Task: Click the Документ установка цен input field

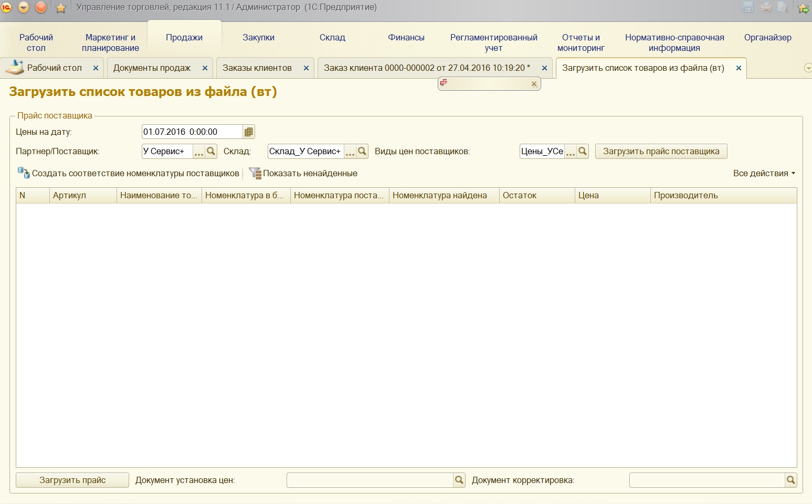Action: [370, 480]
